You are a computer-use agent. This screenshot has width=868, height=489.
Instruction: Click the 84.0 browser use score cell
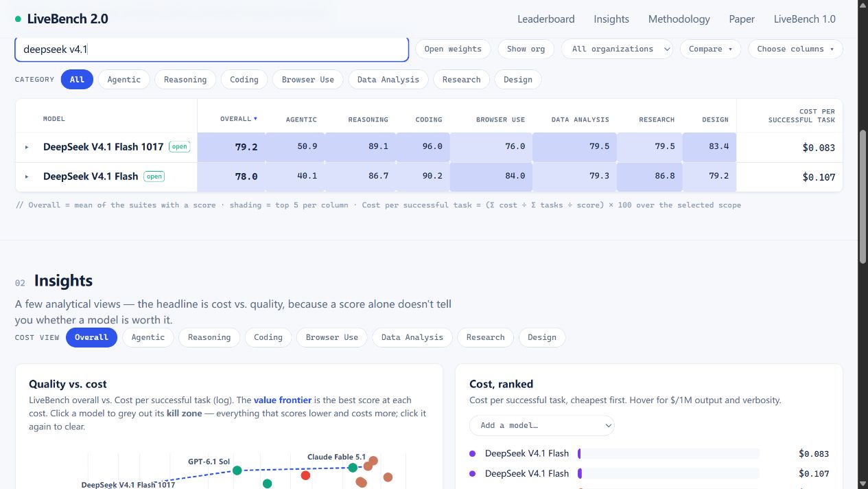tap(491, 177)
